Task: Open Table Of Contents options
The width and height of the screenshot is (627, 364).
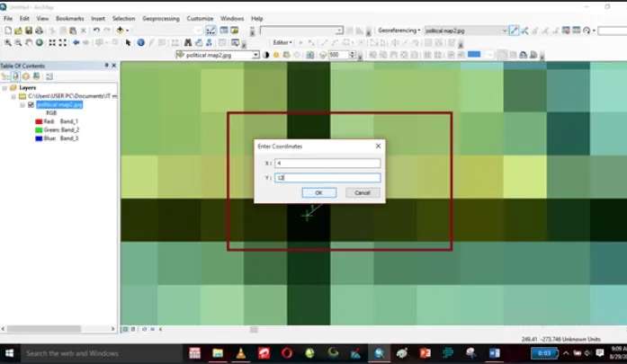Action: coord(49,76)
